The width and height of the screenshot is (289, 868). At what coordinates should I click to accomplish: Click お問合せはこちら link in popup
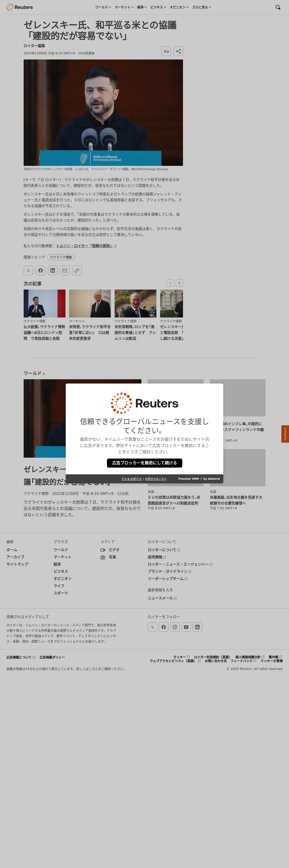pyautogui.click(x=156, y=479)
